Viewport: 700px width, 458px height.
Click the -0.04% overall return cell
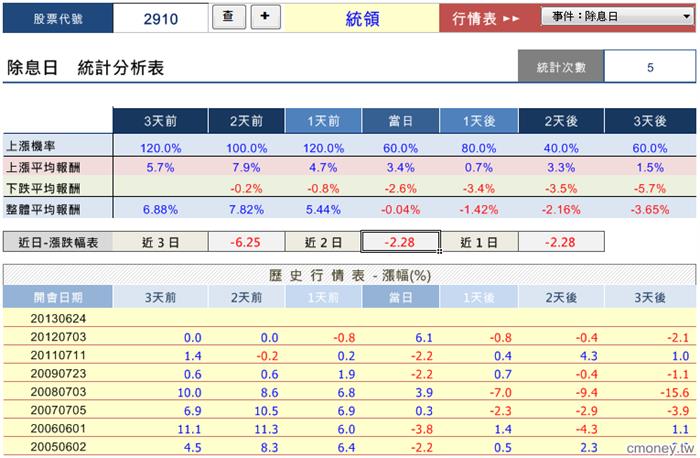400,209
